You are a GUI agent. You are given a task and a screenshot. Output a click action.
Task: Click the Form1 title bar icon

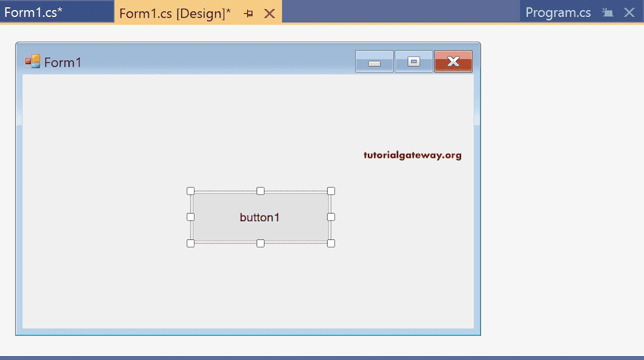tap(33, 61)
